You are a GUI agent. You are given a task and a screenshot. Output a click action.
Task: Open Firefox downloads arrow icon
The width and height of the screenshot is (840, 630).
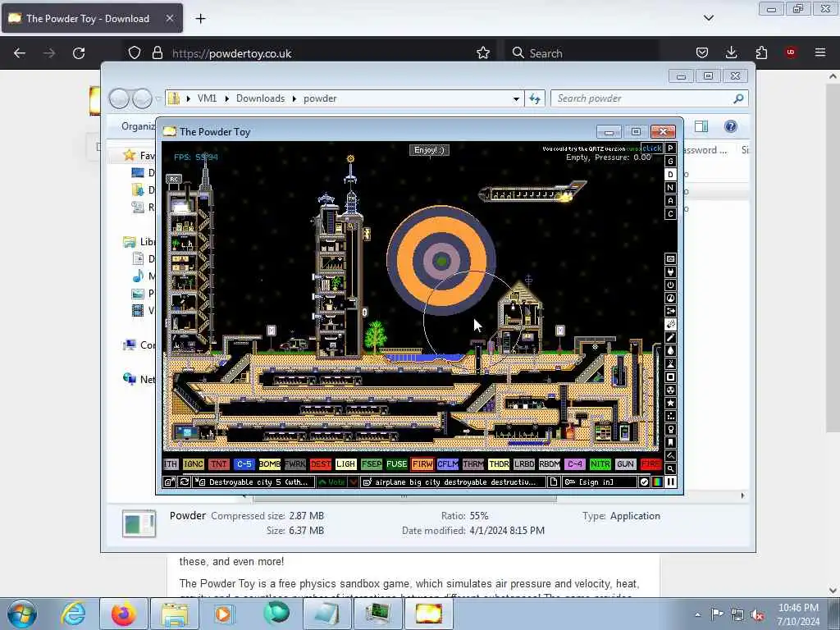point(731,52)
